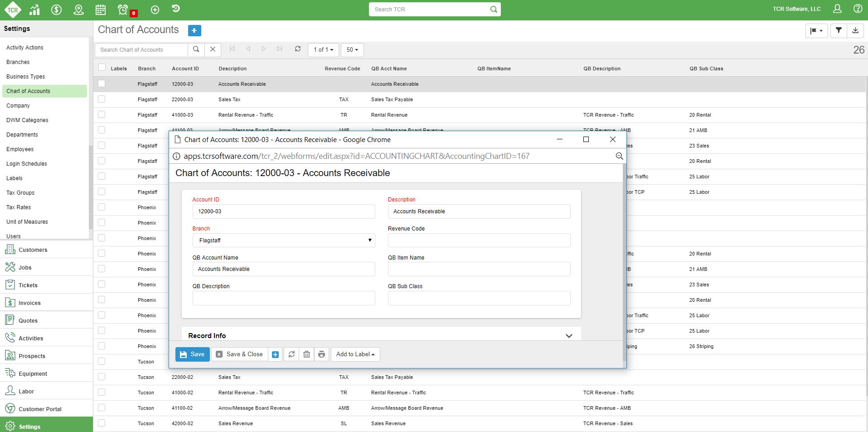The height and width of the screenshot is (432, 868).
Task: Open the help question mark icon
Action: [x=858, y=9]
